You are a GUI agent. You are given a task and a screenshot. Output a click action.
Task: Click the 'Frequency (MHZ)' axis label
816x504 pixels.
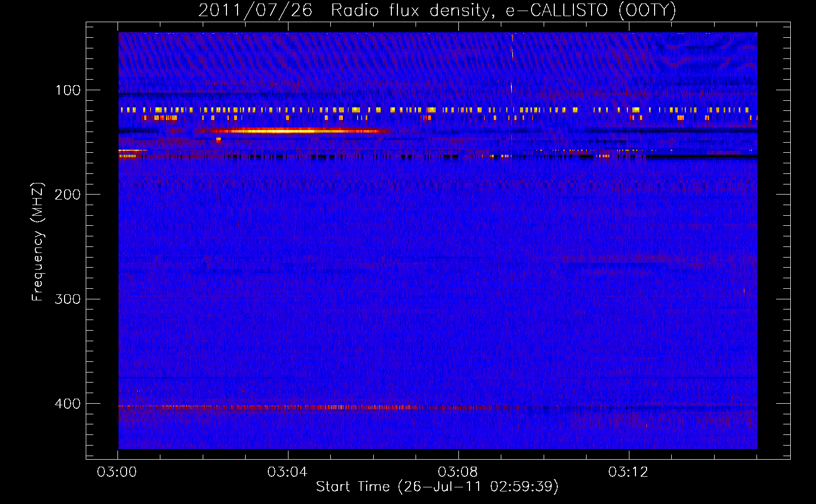[x=38, y=242]
